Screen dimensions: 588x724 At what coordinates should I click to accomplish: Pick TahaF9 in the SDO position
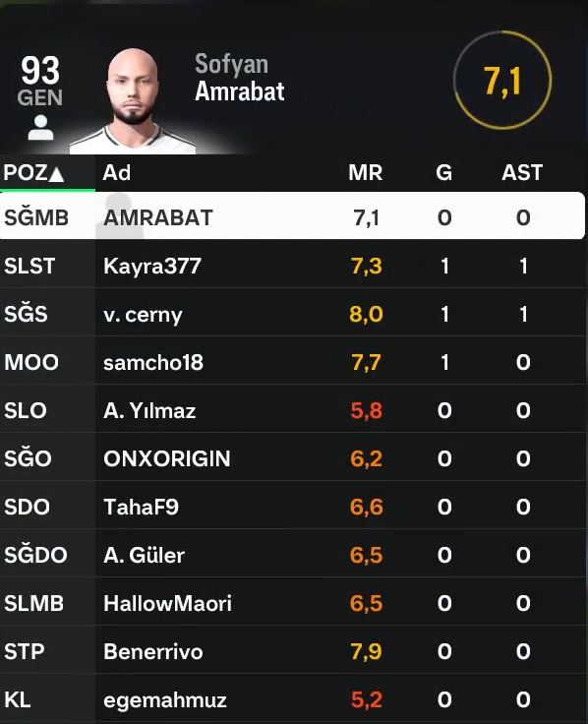[293, 507]
